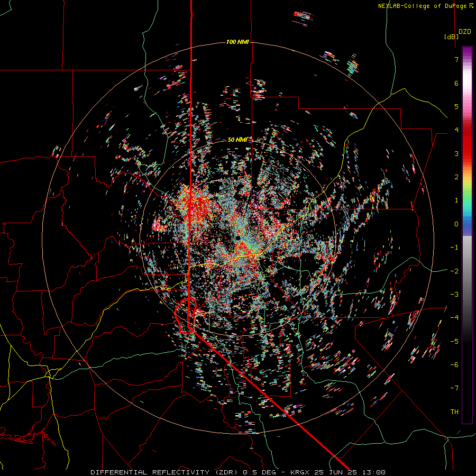The image size is (476, 476).
Task: Click the [dB] unit label
Action: pos(451,36)
